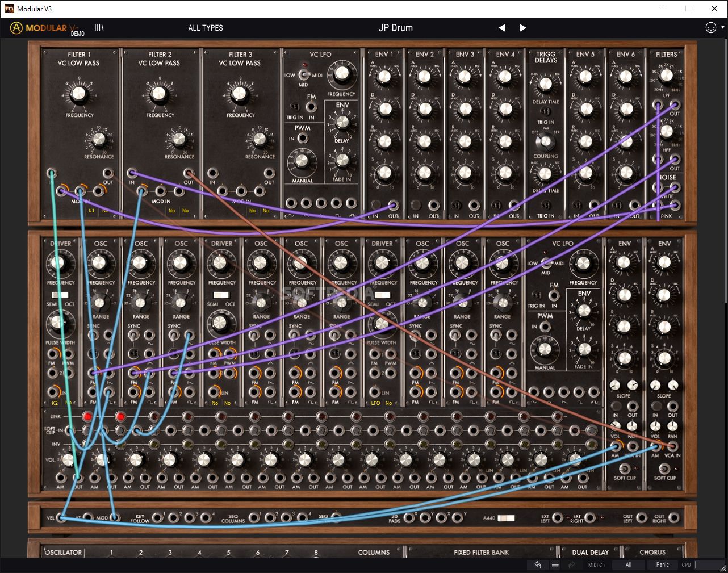728x573 pixels.
Task: Click the OUT LEFT jack
Action: tap(642, 517)
